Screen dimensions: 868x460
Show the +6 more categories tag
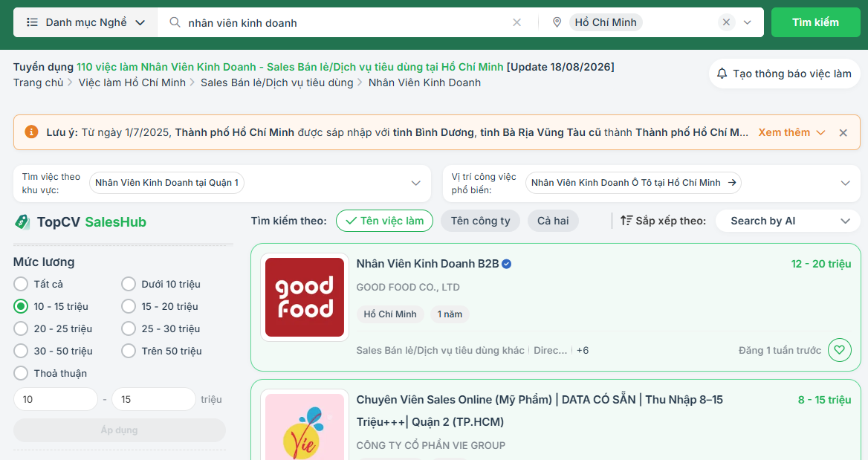[583, 351]
